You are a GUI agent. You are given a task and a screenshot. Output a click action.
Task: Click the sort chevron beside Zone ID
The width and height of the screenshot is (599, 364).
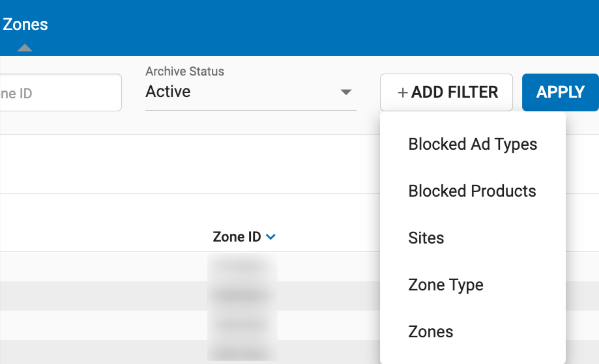(x=271, y=238)
